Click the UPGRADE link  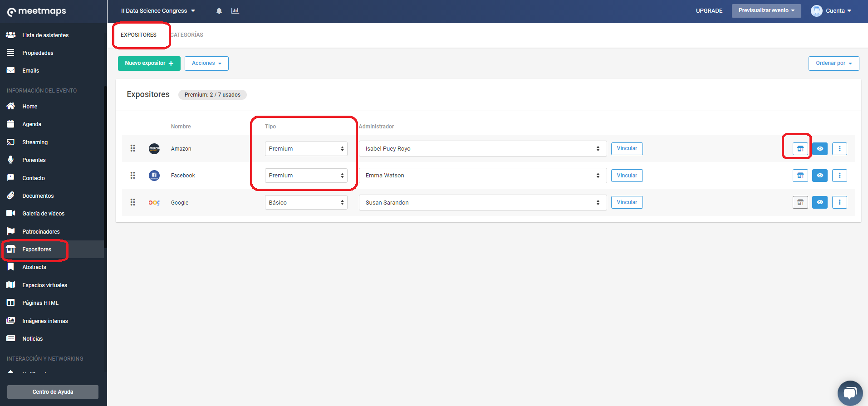point(709,11)
